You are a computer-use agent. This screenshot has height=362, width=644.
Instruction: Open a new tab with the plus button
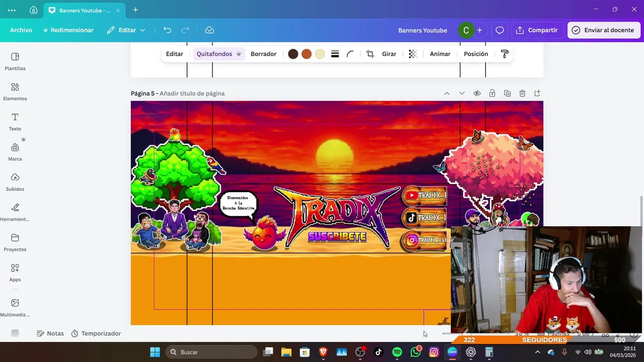135,10
